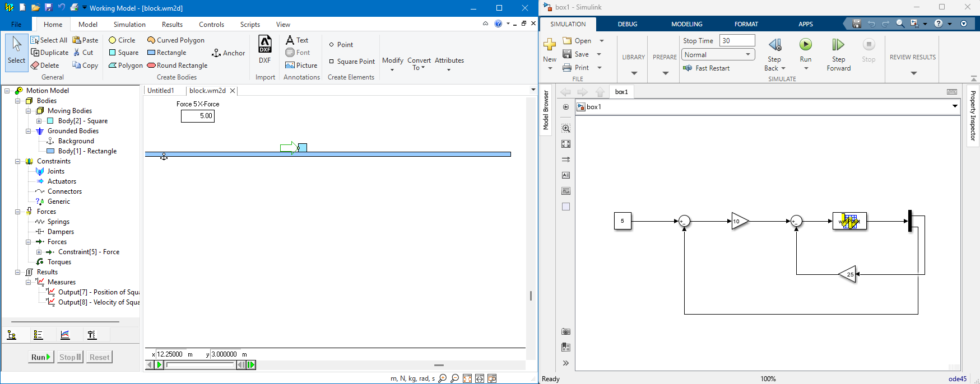Zoom in using the Working Model status bar magnifier
Image resolution: width=980 pixels, height=384 pixels.
(x=443, y=378)
